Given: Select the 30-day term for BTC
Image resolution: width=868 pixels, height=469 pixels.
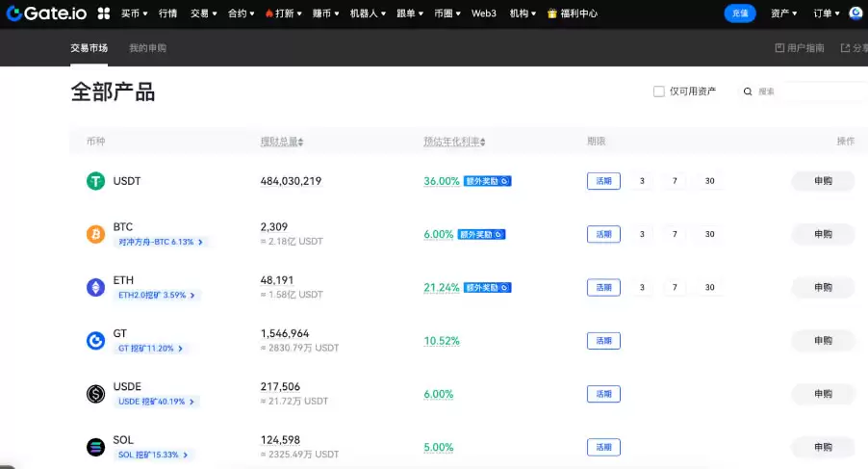Looking at the screenshot, I should [709, 234].
